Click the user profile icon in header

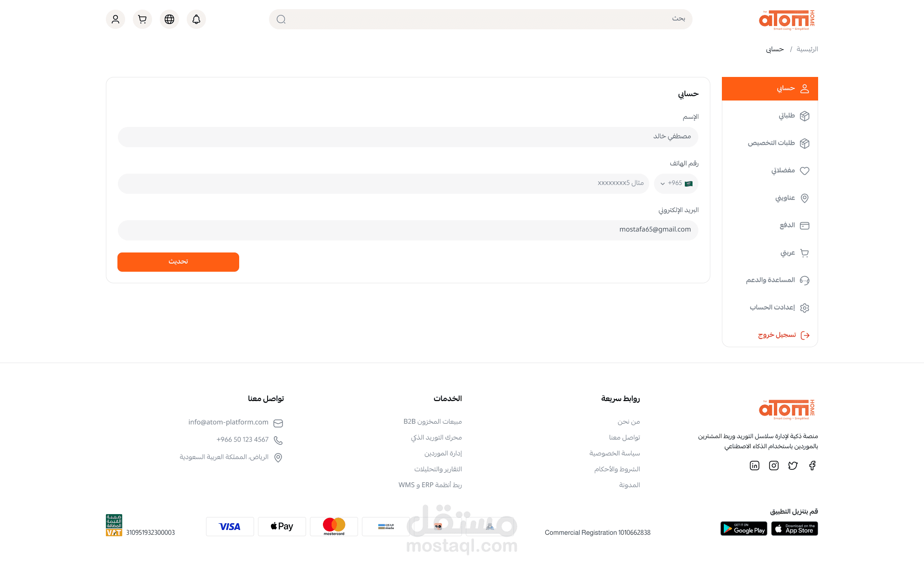(115, 19)
